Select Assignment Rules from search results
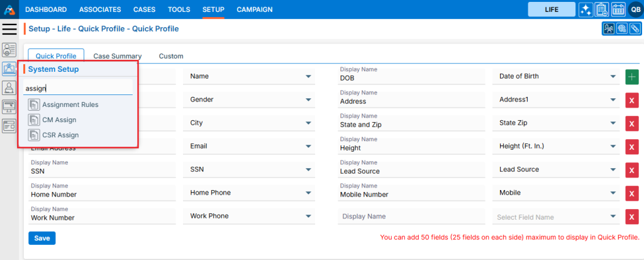The image size is (644, 260). [70, 105]
